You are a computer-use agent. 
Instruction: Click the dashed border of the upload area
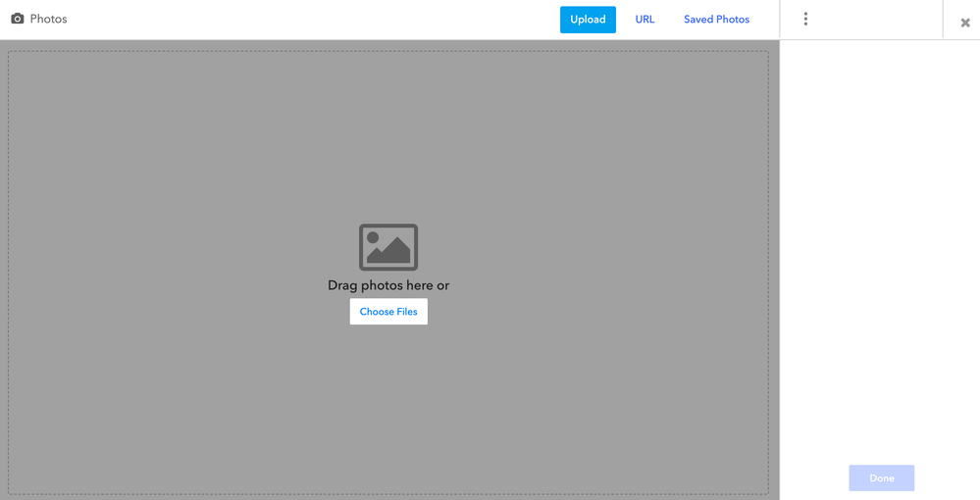coord(9,273)
